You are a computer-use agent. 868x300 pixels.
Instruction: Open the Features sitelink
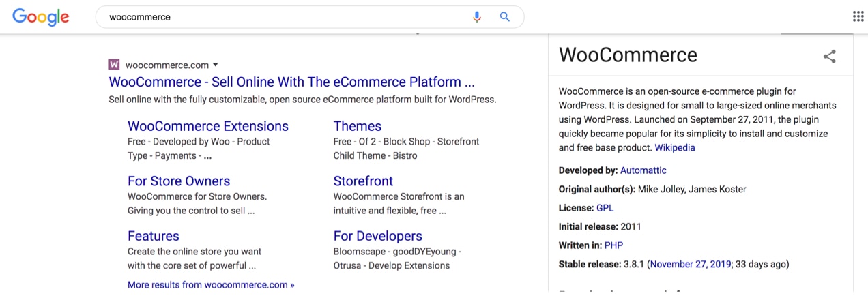click(x=153, y=236)
